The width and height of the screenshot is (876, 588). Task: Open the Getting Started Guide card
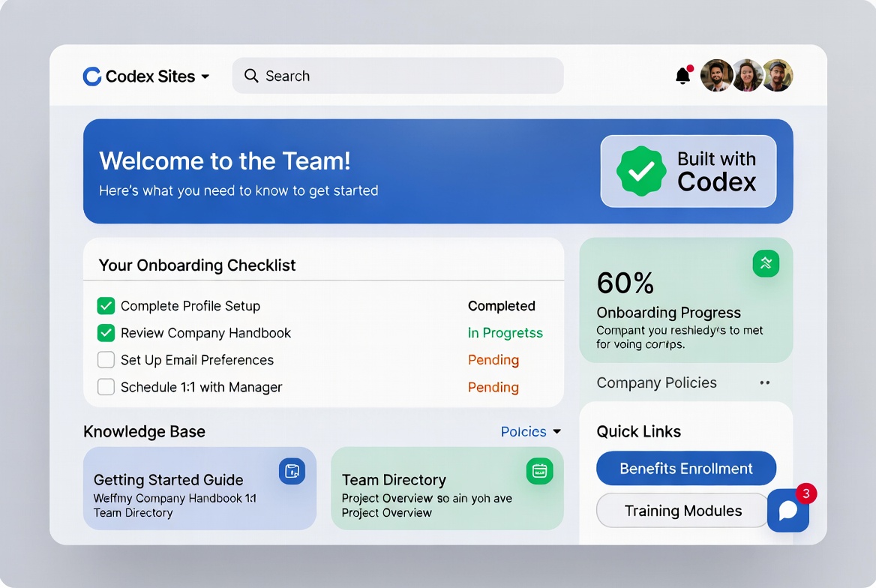pos(199,488)
